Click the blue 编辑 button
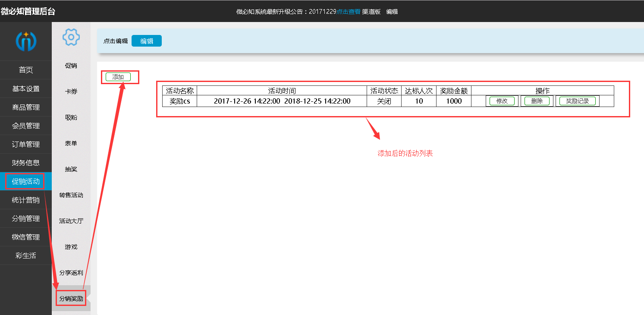This screenshot has width=644, height=315. (x=147, y=41)
